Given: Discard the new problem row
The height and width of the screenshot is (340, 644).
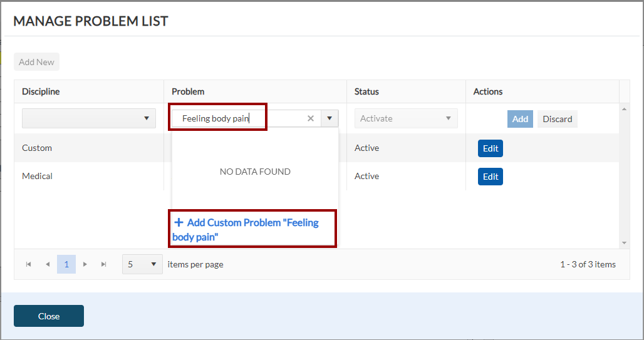Looking at the screenshot, I should [557, 119].
